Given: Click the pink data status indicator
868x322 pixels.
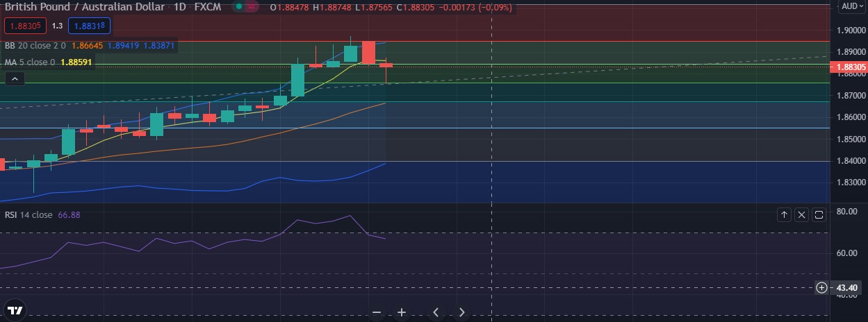Looking at the screenshot, I should 252,7.
